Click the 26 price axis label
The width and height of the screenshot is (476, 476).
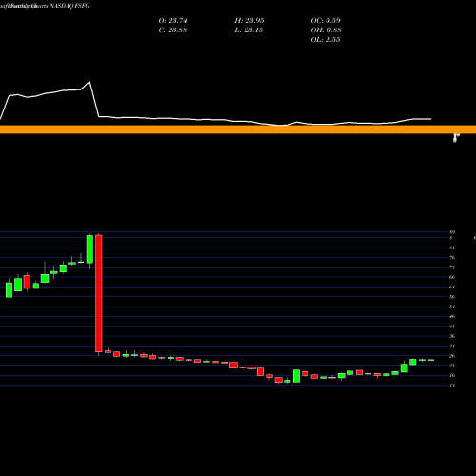[x=452, y=356]
